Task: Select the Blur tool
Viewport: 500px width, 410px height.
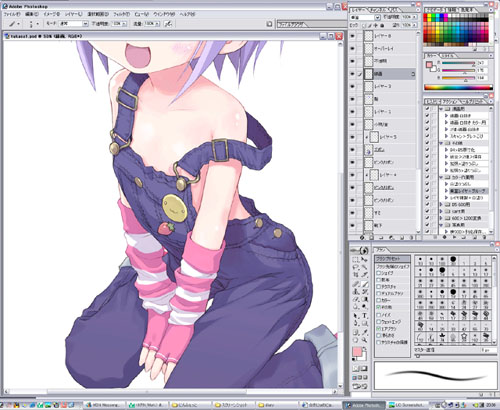Action: [356, 307]
